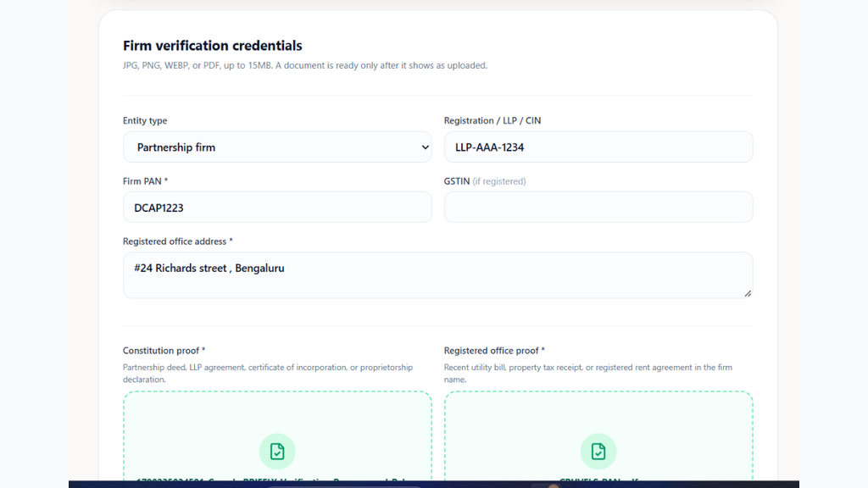Click the empty GSTIN input field
The width and height of the screenshot is (868, 488).
point(598,208)
